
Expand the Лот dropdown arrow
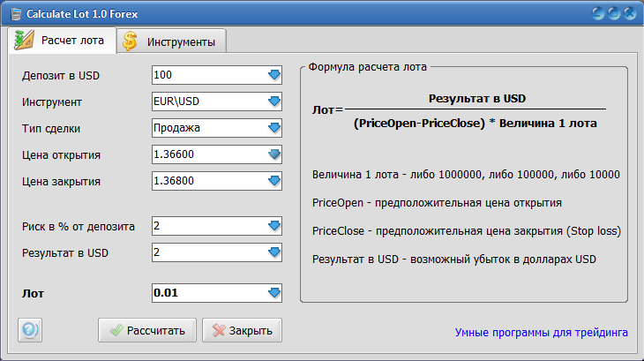[x=274, y=293]
